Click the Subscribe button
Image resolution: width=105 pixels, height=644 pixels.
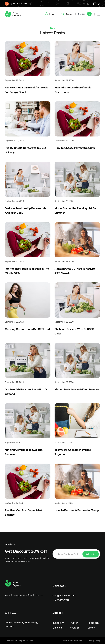pyautogui.click(x=91, y=554)
